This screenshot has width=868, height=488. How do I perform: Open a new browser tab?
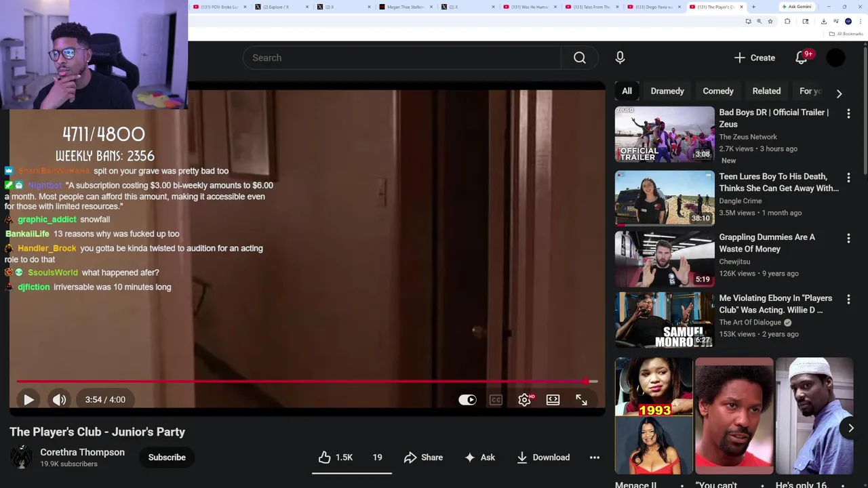pyautogui.click(x=753, y=7)
